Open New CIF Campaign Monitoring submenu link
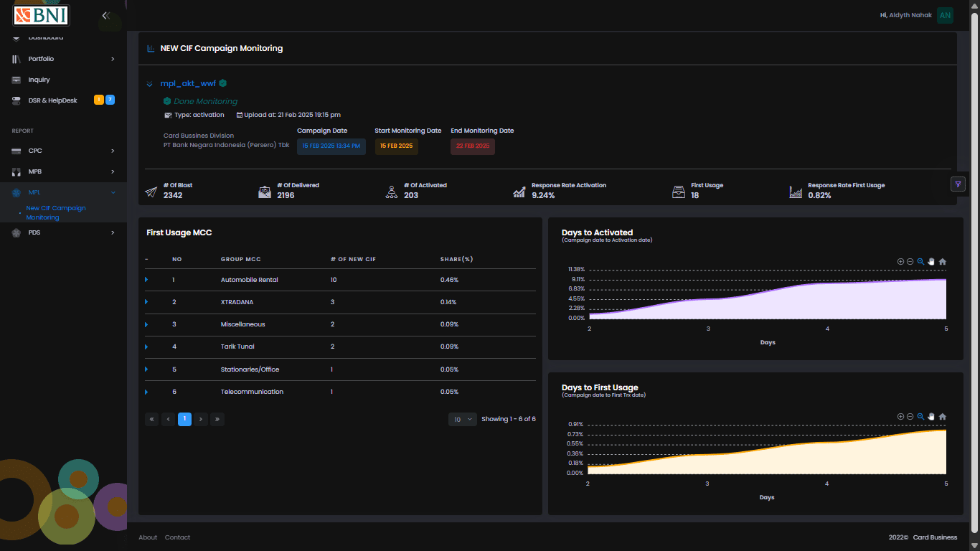This screenshot has width=980, height=551. coord(56,212)
